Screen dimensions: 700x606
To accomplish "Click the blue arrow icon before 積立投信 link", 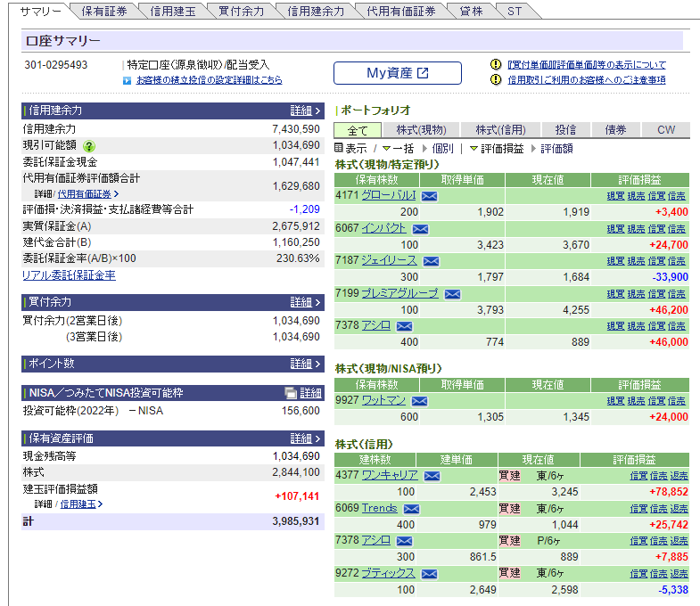I will pos(128,81).
